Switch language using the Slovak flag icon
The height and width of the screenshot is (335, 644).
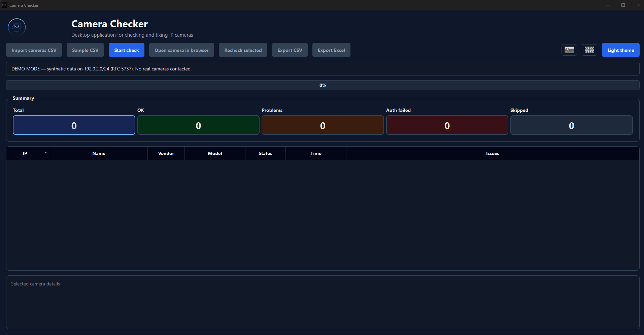coord(569,50)
